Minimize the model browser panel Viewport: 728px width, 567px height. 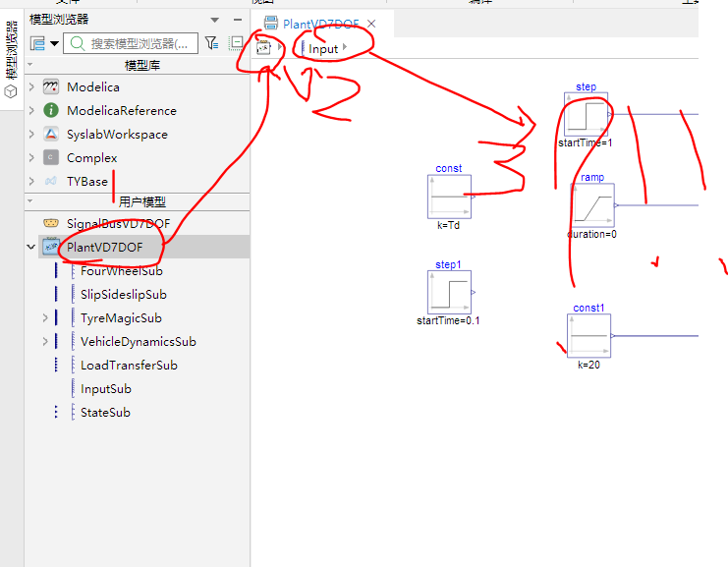pyautogui.click(x=238, y=20)
